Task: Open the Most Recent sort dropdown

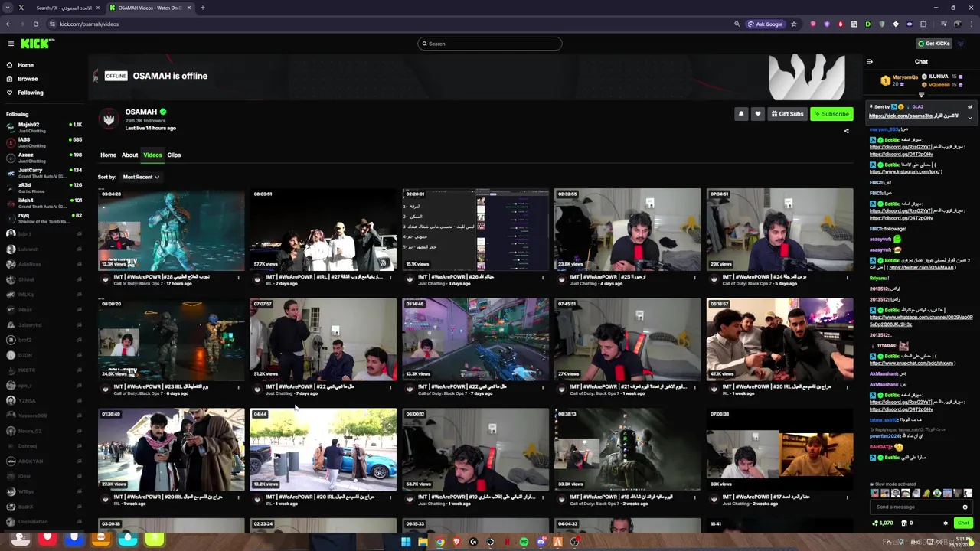Action: (141, 177)
